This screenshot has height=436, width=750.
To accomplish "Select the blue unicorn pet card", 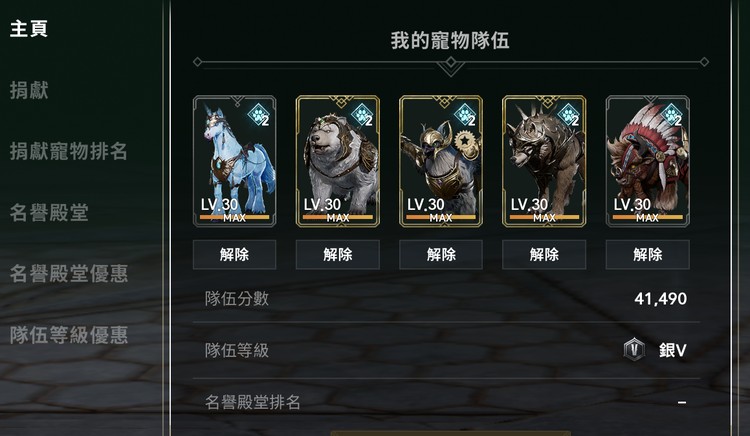I will click(234, 161).
